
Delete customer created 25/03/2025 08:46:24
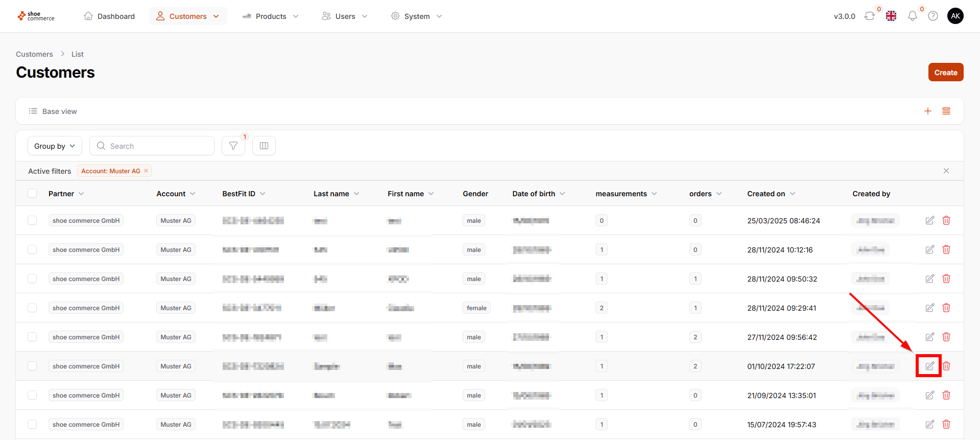point(946,220)
